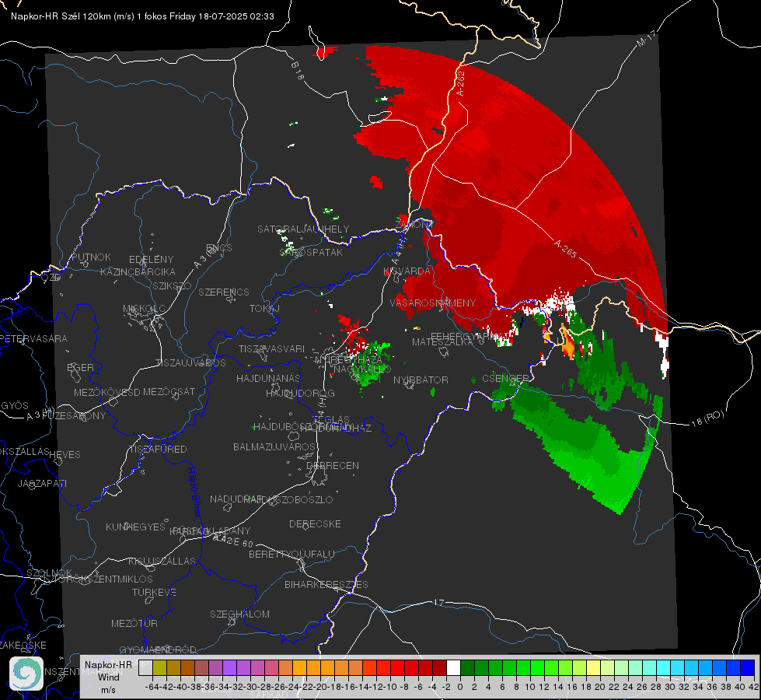The image size is (761, 700).
Task: Click the A-262 road label
Action: (x=461, y=83)
